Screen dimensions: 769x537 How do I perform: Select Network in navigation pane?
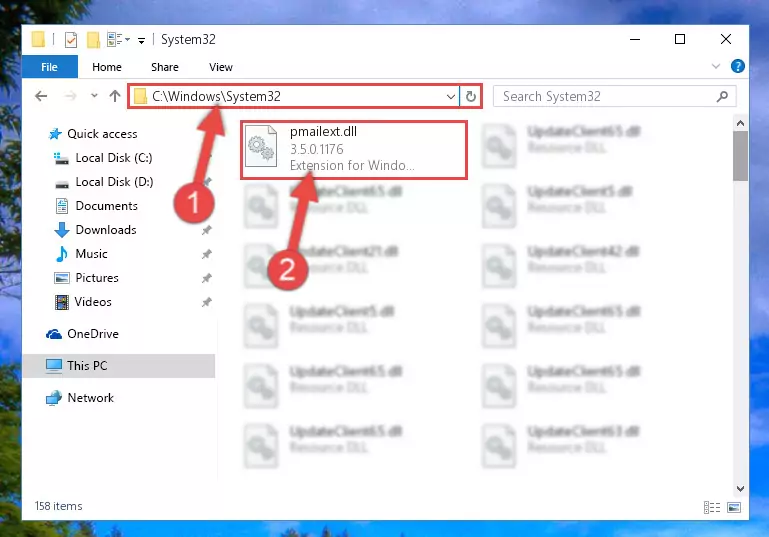coord(79,398)
